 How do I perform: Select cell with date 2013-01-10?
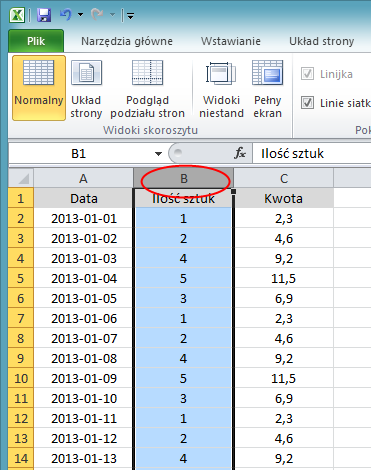point(83,398)
